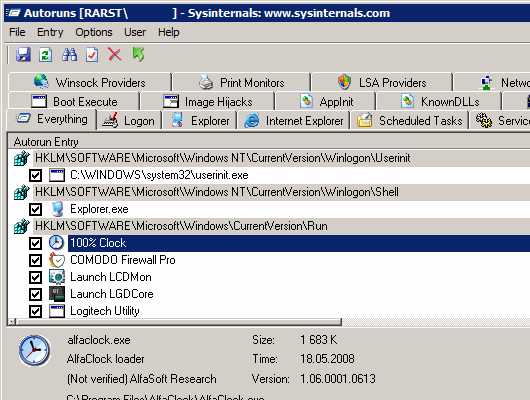Screen dimensions: 530x400
Task: Click the large clock icon in details pane
Action: coord(34,351)
